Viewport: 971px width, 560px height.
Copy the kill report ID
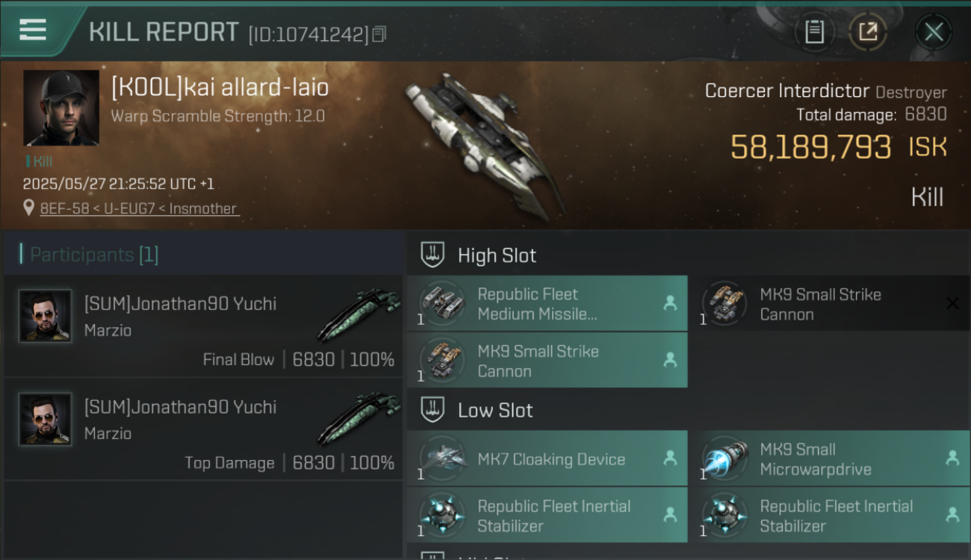[x=379, y=34]
